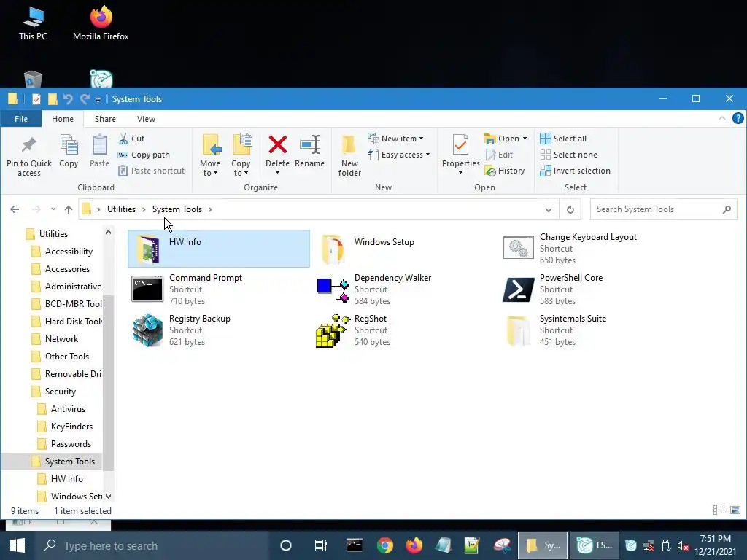The height and width of the screenshot is (560, 747).
Task: Click the Copy icon in Clipboard group
Action: tap(69, 145)
